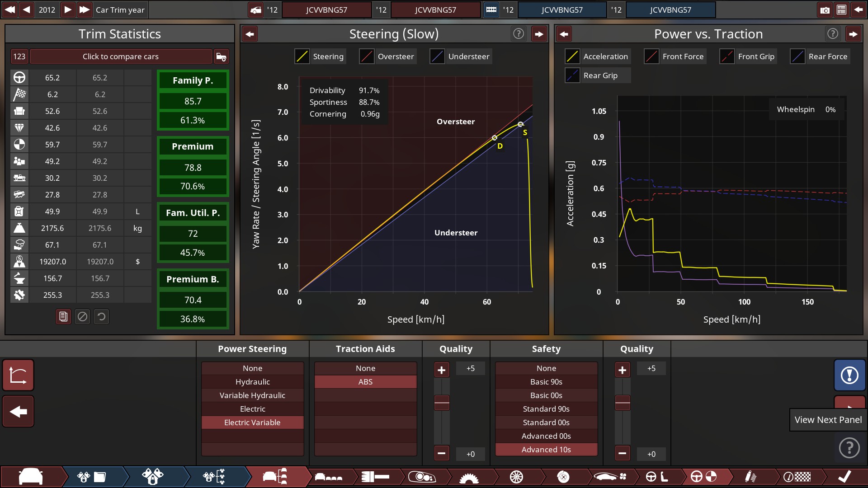Viewport: 868px width, 488px height.
Task: Click the screenshot camera icon
Action: (825, 10)
